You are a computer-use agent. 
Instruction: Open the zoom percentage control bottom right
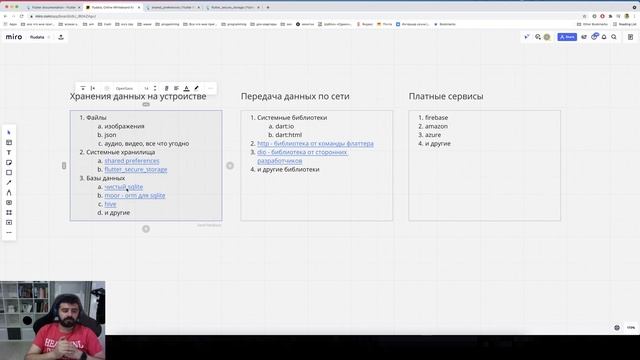click(631, 328)
